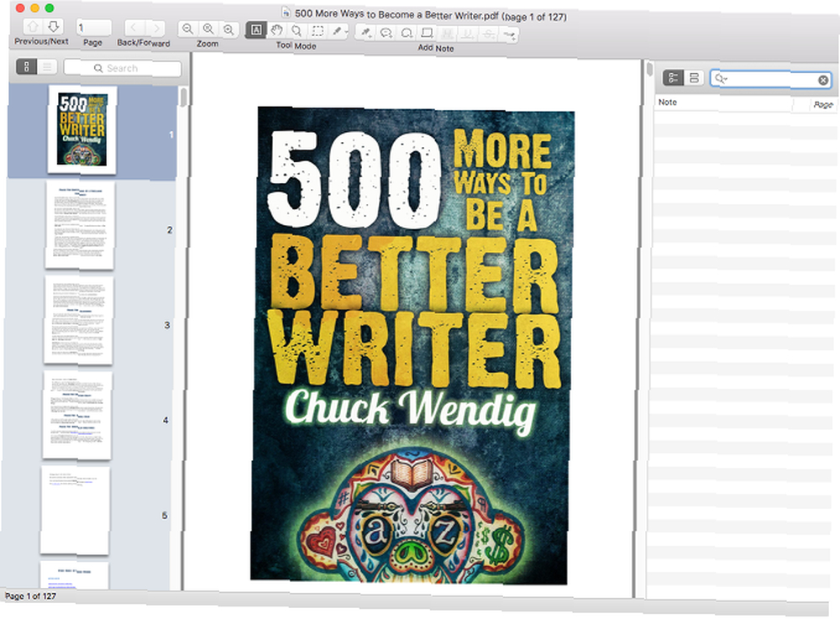This screenshot has width=840, height=619.
Task: Minimize window with yellow button
Action: [x=34, y=8]
